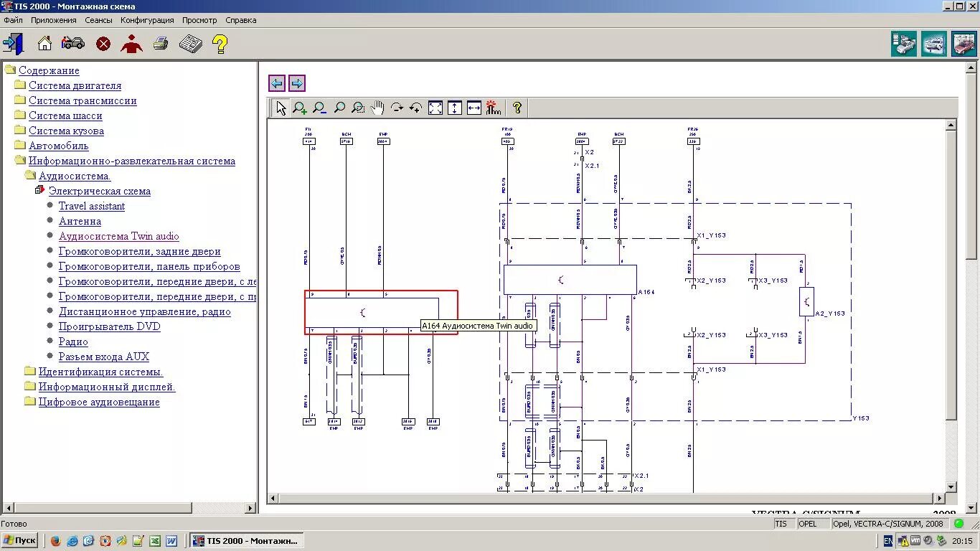Viewport: 980px width, 551px height.
Task: Go to the Home page icon
Action: [x=44, y=44]
